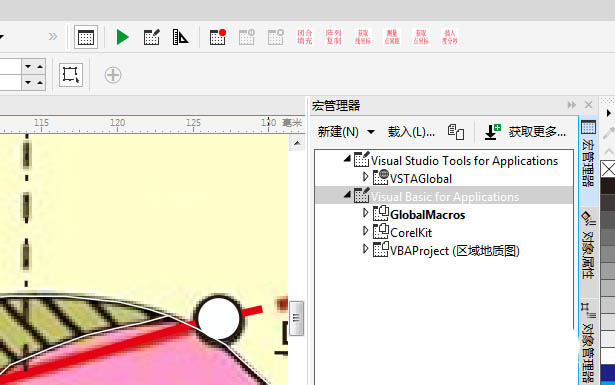Toggle the Macro Manager docker toolbar button
615x385 pixels.
[x=86, y=37]
